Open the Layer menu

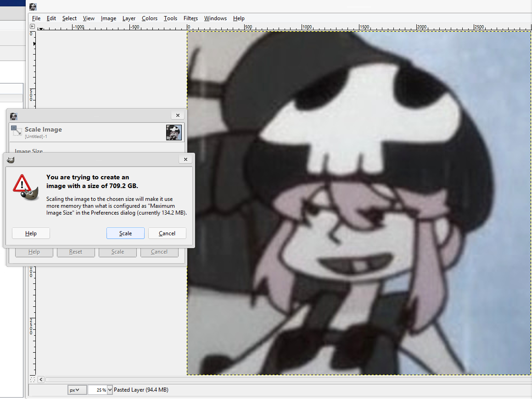[x=129, y=18]
